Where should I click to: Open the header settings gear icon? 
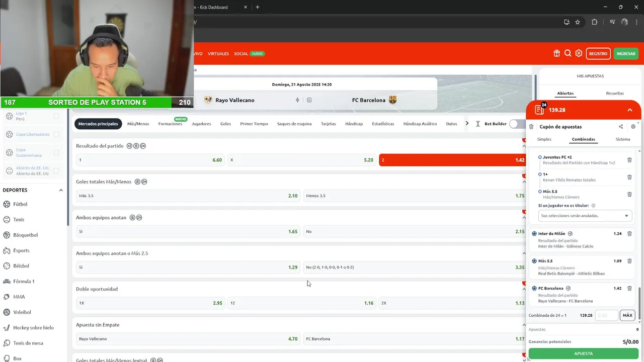click(x=579, y=53)
